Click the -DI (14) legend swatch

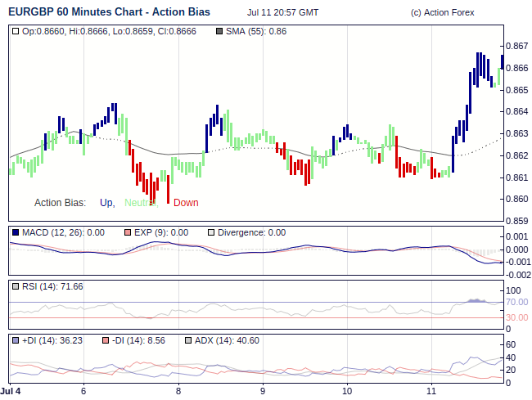[105, 340]
